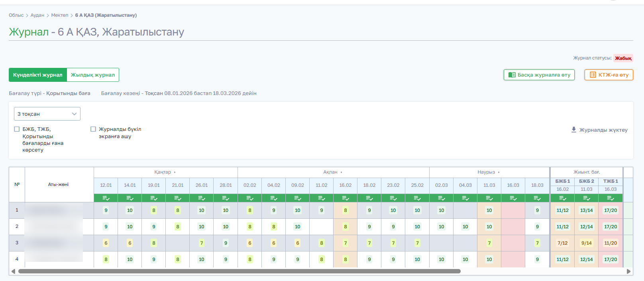
Task: Click the table icon in КТЖ-ға өту
Action: coord(593,75)
